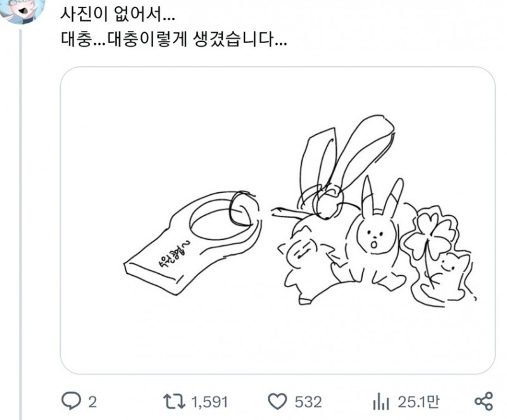Click the reply speech bubble icon
Viewport: 507px width, 420px height.
[71, 401]
